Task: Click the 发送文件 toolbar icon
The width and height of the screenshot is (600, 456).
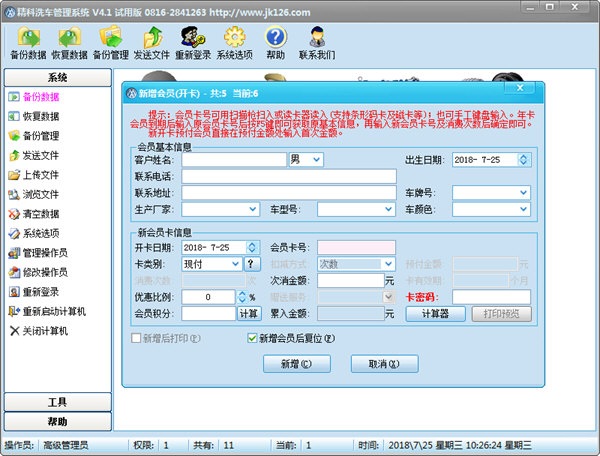Action: [152, 43]
